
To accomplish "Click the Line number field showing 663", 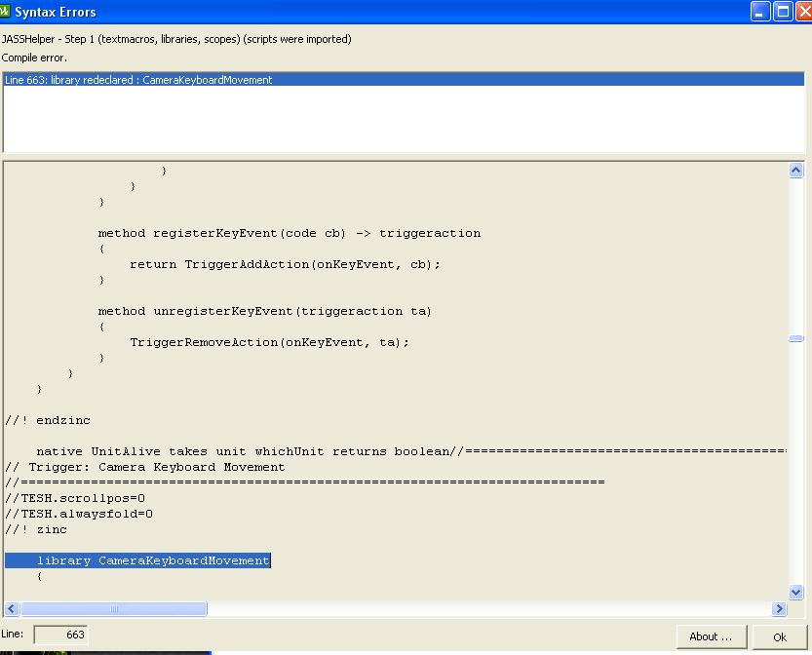I will coord(60,635).
